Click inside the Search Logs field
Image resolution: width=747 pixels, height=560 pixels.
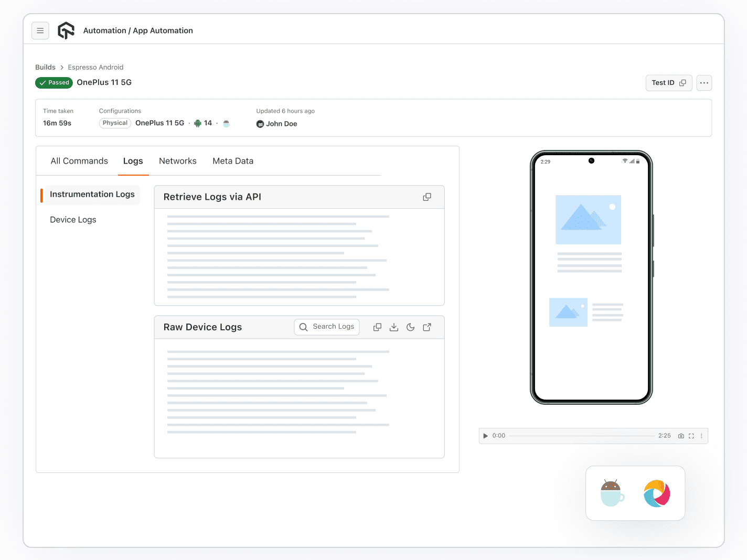pos(326,327)
